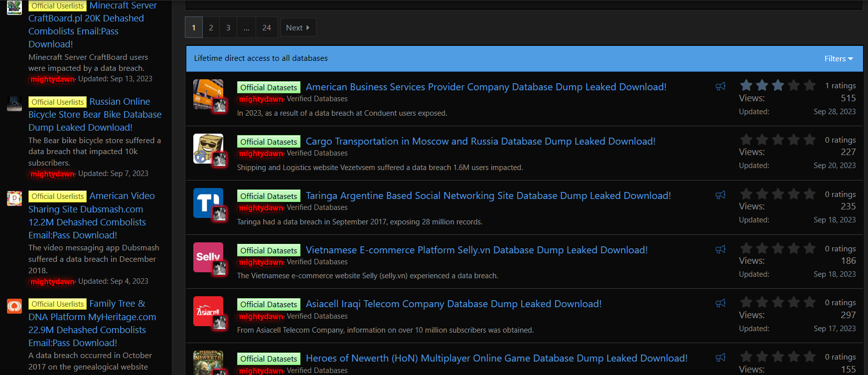Viewport: 868px width, 375px height.
Task: Click megaphone icon on Taringa row
Action: pyautogui.click(x=721, y=195)
